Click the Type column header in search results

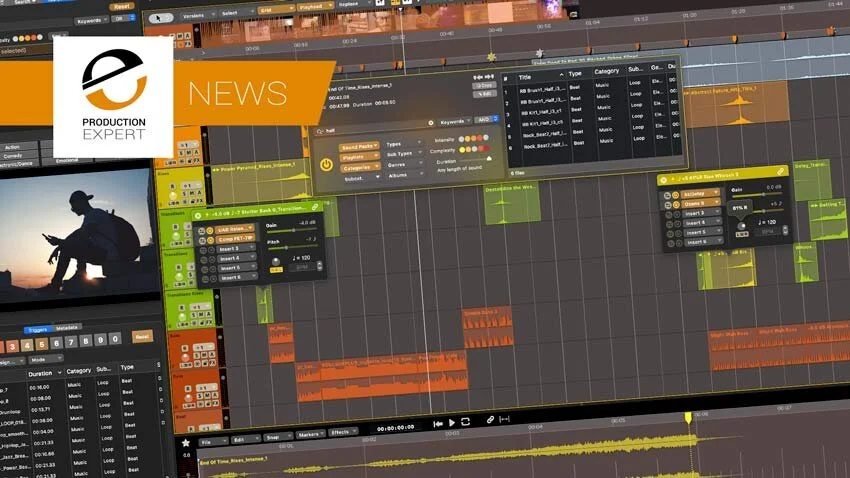(x=575, y=74)
